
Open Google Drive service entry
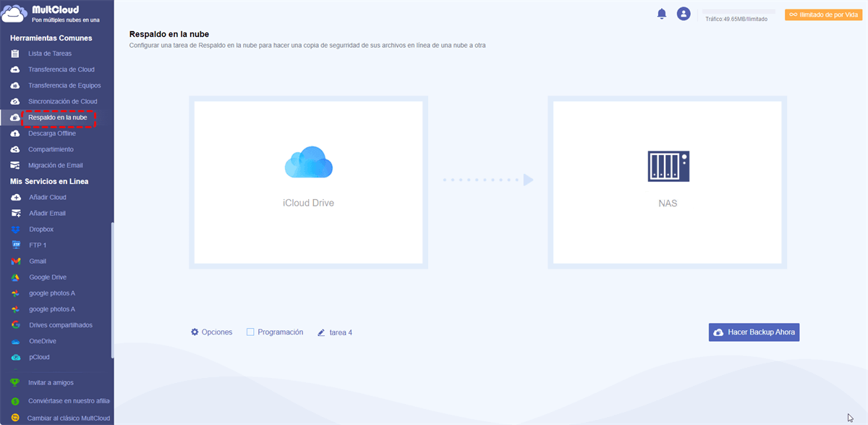(48, 277)
